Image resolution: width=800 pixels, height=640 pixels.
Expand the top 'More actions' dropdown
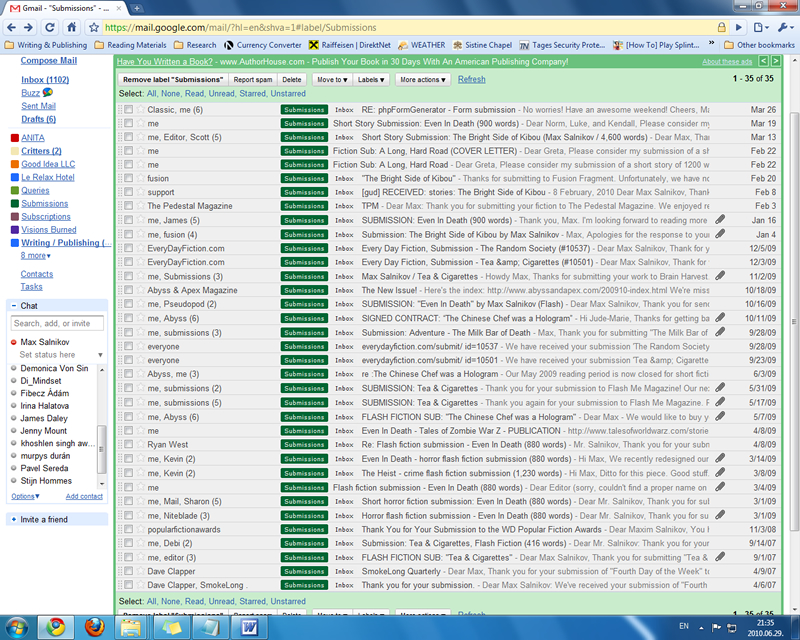click(x=421, y=79)
